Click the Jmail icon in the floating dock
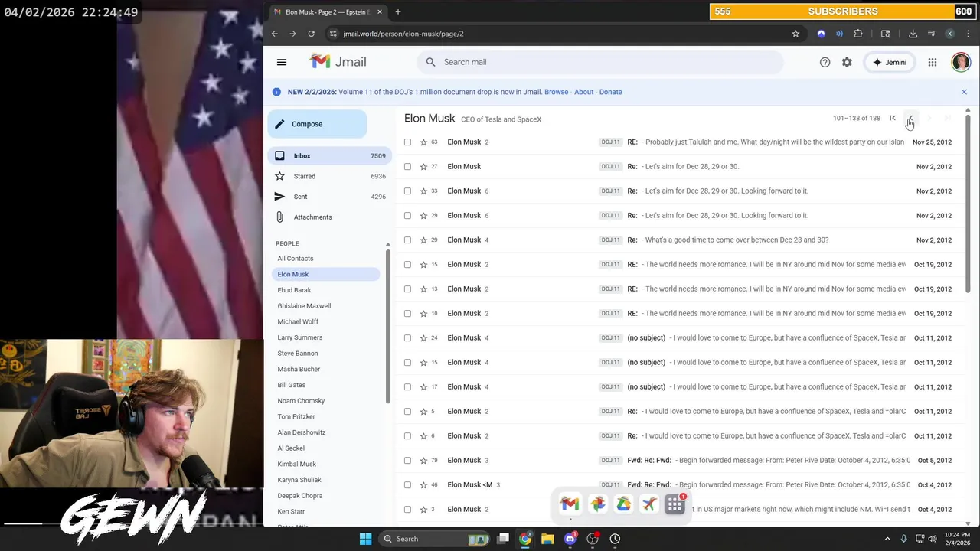Image resolution: width=980 pixels, height=551 pixels. click(570, 504)
